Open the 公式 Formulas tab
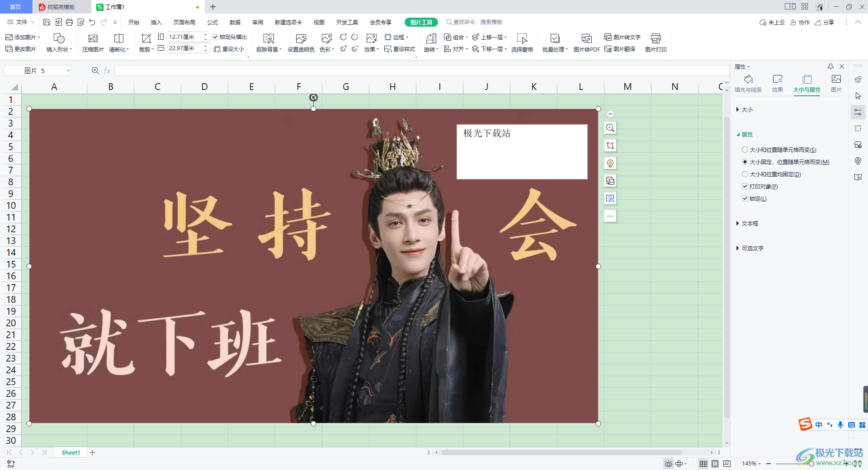Screen dimensions: 868x470 [212, 22]
